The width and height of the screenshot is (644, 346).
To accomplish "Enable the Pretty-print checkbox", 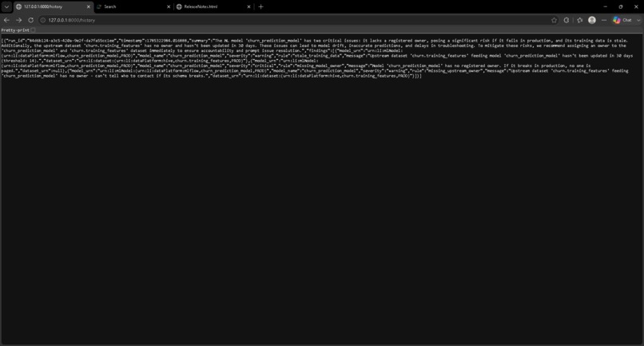I will pos(34,30).
